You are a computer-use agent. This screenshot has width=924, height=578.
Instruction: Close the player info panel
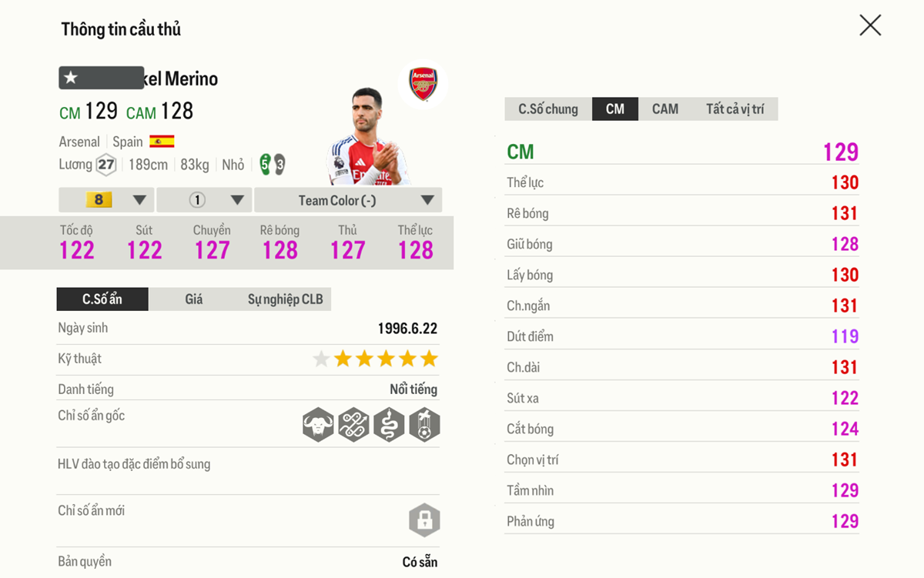(x=870, y=25)
